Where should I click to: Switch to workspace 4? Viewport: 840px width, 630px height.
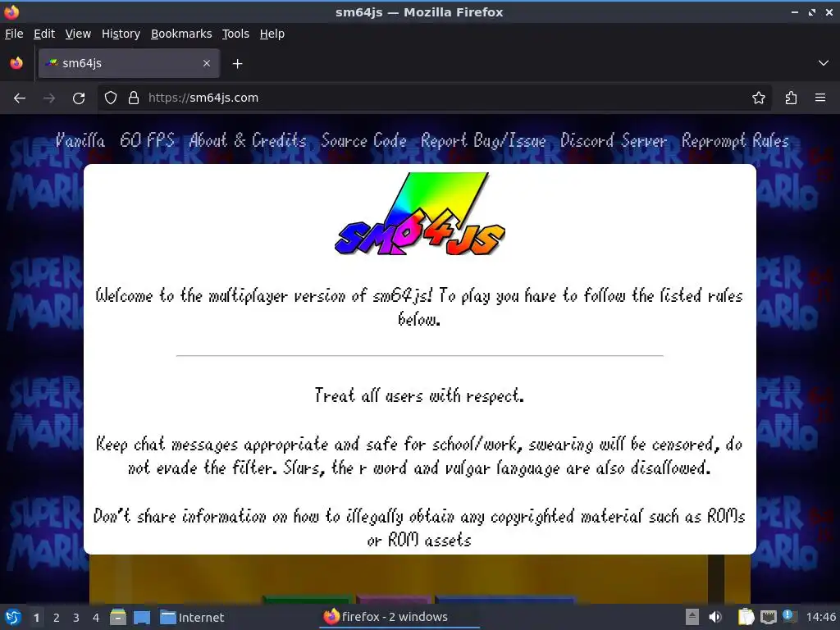(x=96, y=618)
